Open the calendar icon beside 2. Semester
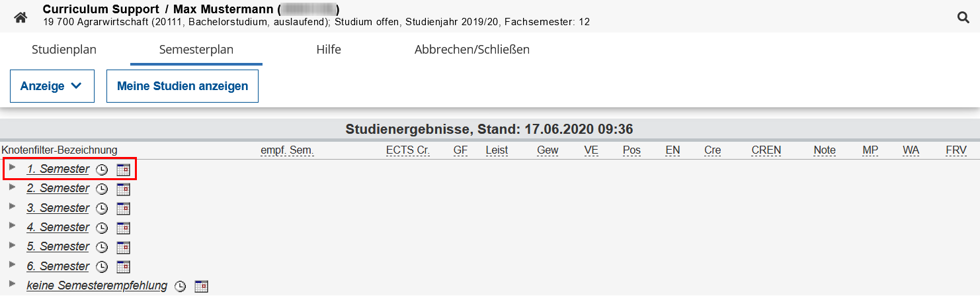Viewport: 980px width, 306px height. click(x=123, y=189)
